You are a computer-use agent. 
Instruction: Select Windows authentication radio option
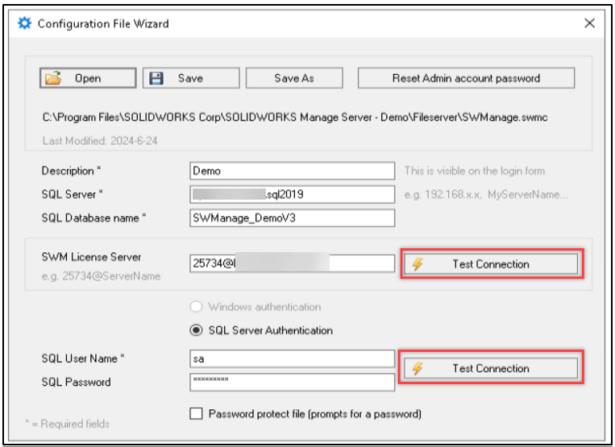click(x=198, y=307)
